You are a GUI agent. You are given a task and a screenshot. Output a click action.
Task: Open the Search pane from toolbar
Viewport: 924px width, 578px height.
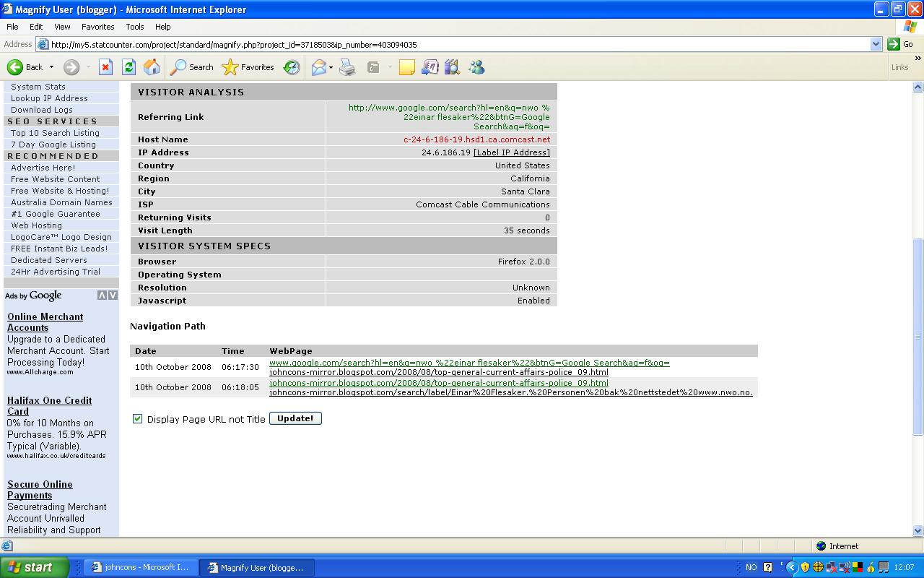coord(192,67)
